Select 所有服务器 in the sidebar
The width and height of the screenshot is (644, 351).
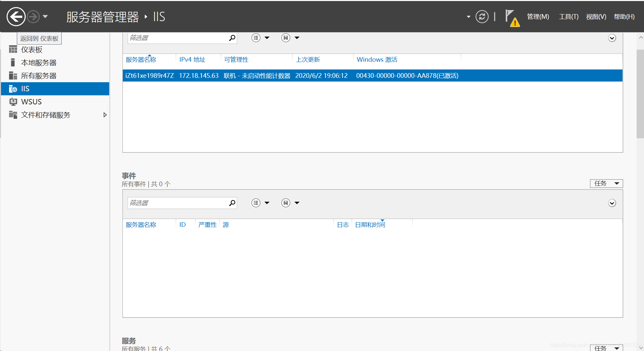click(55, 76)
